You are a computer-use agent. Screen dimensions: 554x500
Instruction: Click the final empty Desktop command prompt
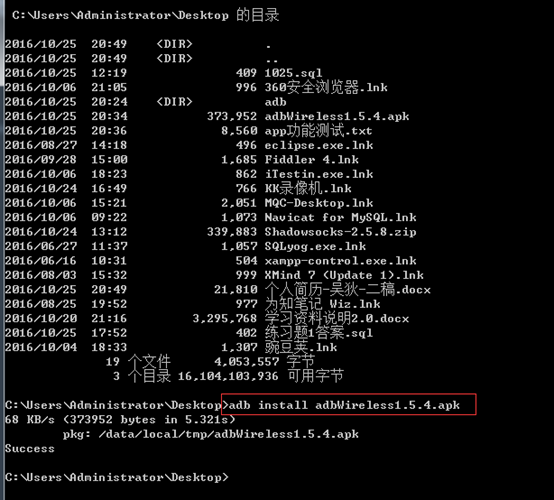[x=117, y=477]
